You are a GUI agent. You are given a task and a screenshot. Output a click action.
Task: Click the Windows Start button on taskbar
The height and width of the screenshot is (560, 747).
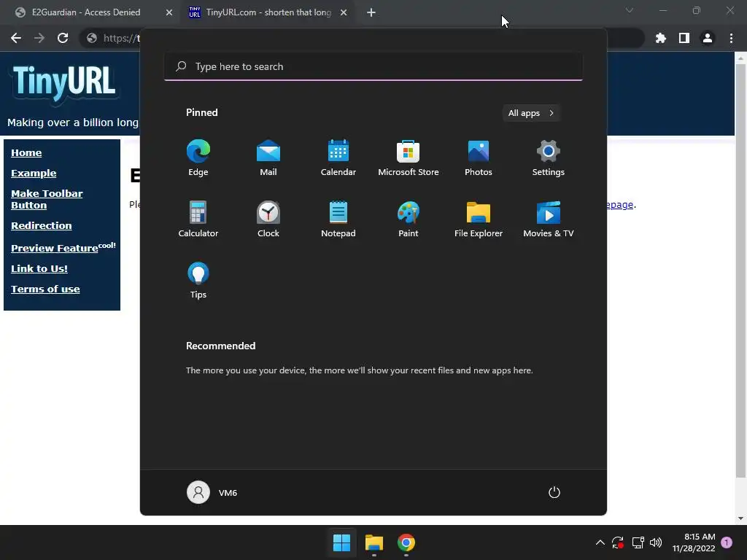341,542
